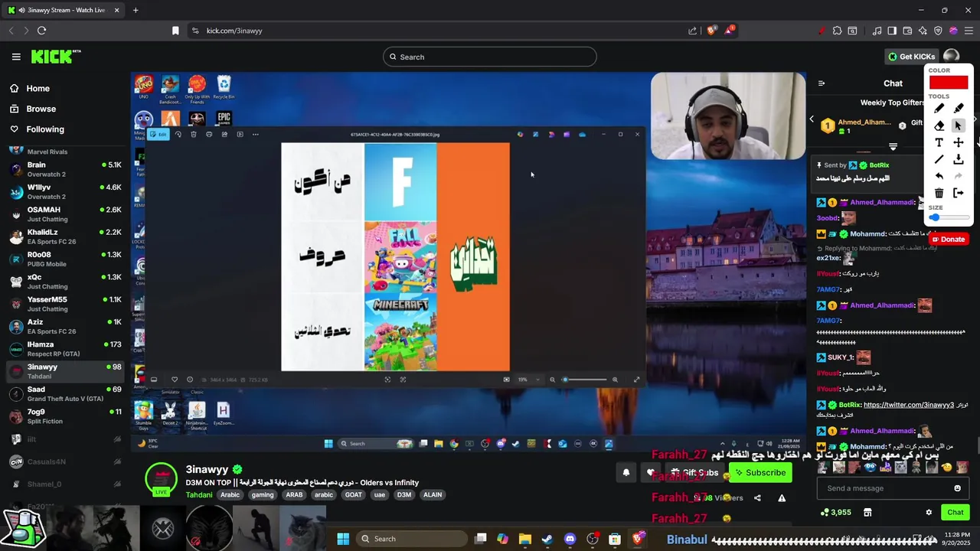This screenshot has height=551, width=980.
Task: Toggle follow heart button
Action: 651,473
